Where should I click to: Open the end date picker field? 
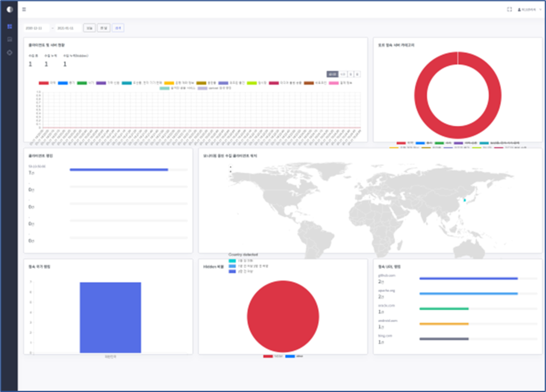[68, 28]
